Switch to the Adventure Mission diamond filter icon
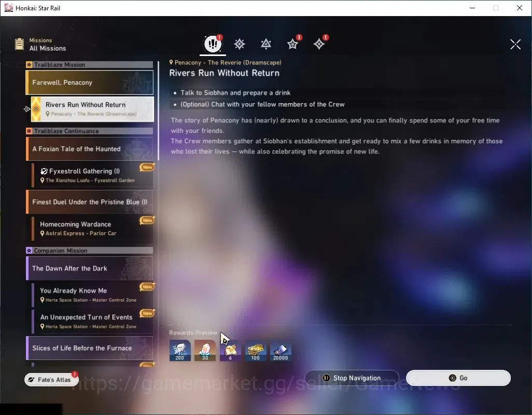 pos(319,44)
